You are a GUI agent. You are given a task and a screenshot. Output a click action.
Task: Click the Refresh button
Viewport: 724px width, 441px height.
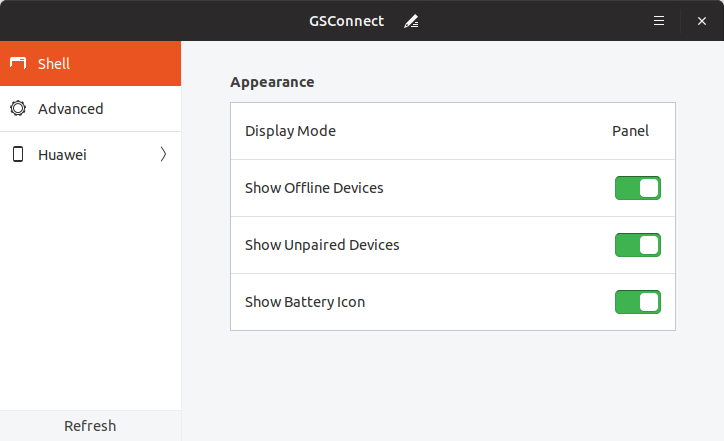coord(90,426)
